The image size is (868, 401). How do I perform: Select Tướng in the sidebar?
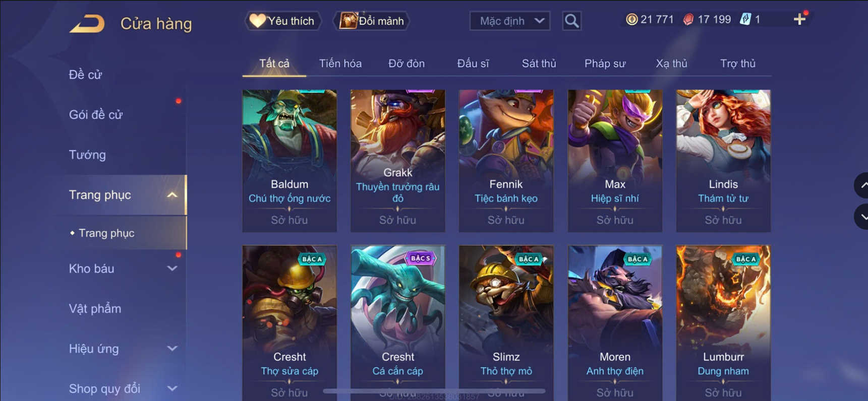(87, 155)
